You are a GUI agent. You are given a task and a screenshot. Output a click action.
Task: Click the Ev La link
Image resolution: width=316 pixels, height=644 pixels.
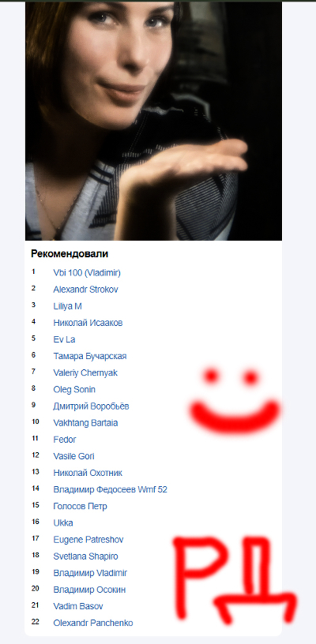(x=64, y=339)
